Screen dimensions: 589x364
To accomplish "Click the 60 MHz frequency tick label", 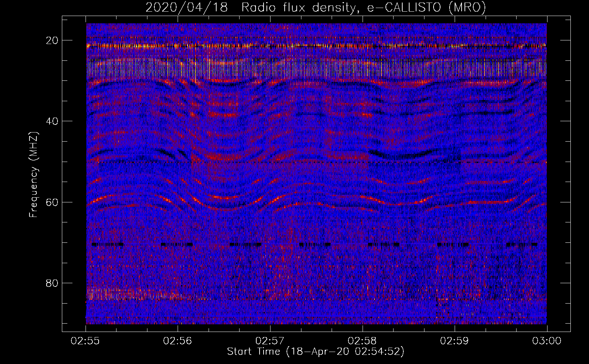I will tap(52, 202).
